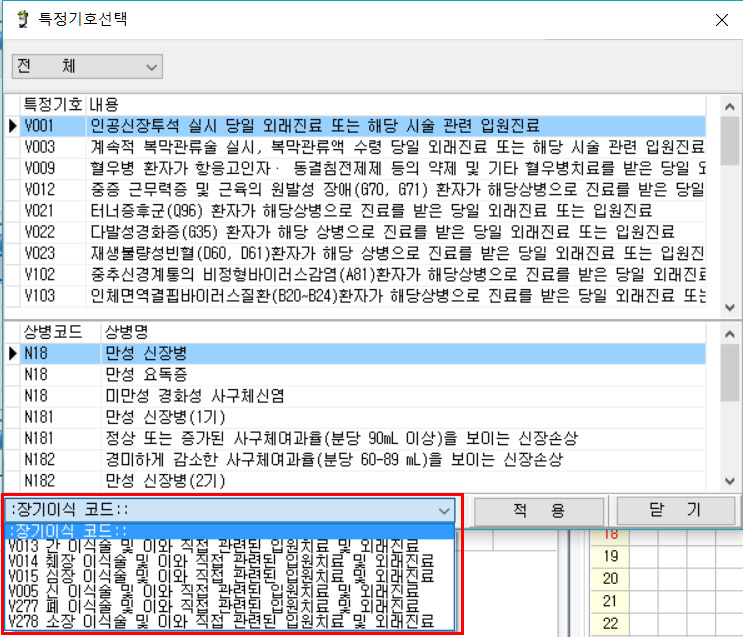Screen dimensions: 743x637
Task: Select the V003 복막관류술 row
Action: (300, 147)
